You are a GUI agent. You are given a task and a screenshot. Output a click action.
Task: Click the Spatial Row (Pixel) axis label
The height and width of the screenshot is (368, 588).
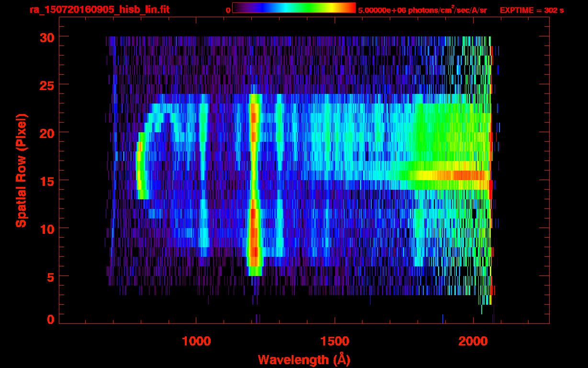click(x=21, y=171)
